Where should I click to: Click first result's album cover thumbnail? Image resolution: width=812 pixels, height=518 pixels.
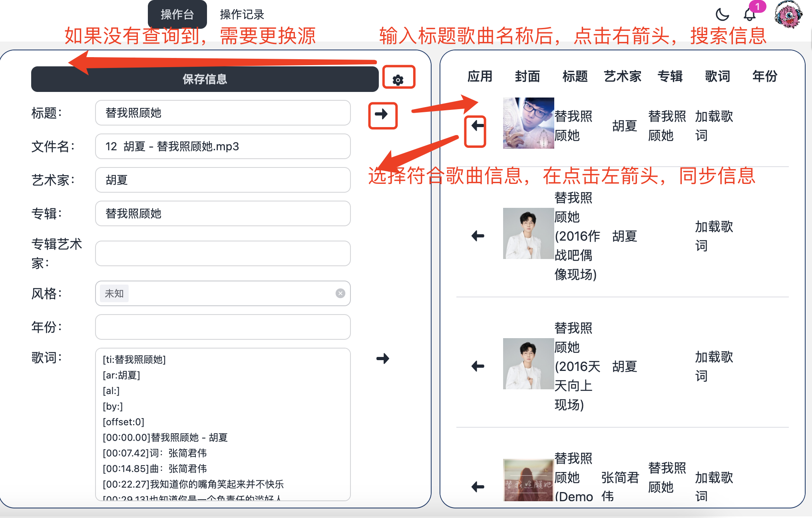[528, 123]
